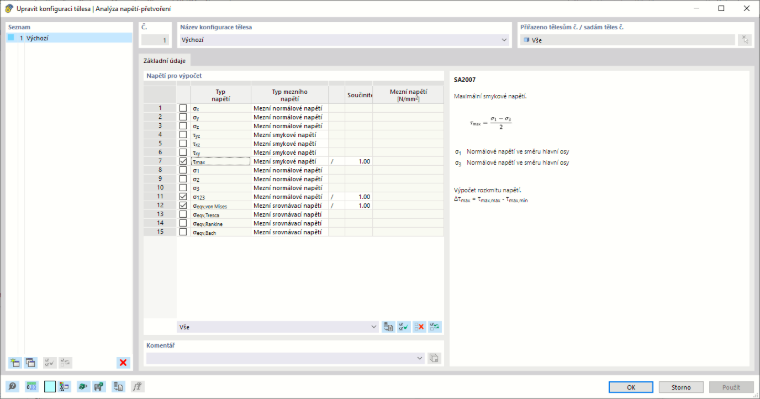Click the first green arrow icon in bottom toolbar
Image resolution: width=760 pixels, height=399 pixels.
83,386
